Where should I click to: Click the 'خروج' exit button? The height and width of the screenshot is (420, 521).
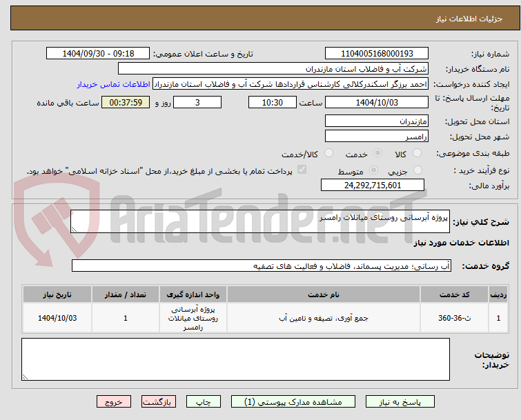(114, 402)
